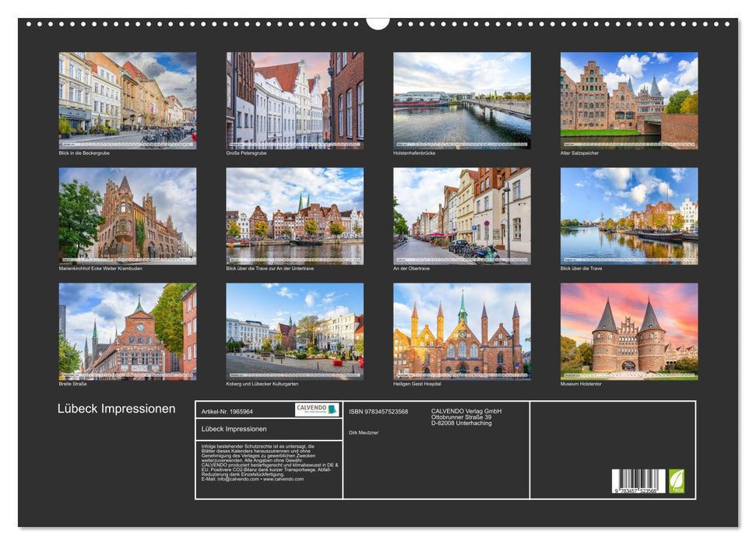This screenshot has height=545, width=756.
Task: Open the www.calvendo.com website link
Action: click(x=283, y=480)
